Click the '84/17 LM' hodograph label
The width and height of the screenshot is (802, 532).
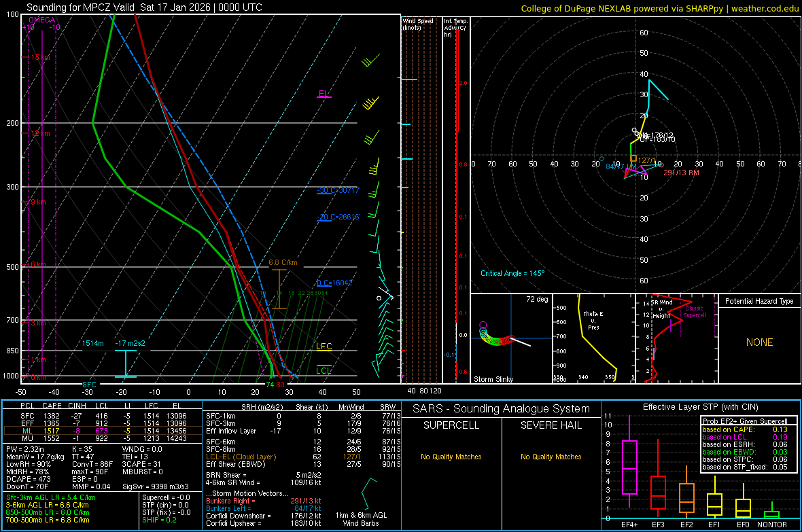click(621, 166)
